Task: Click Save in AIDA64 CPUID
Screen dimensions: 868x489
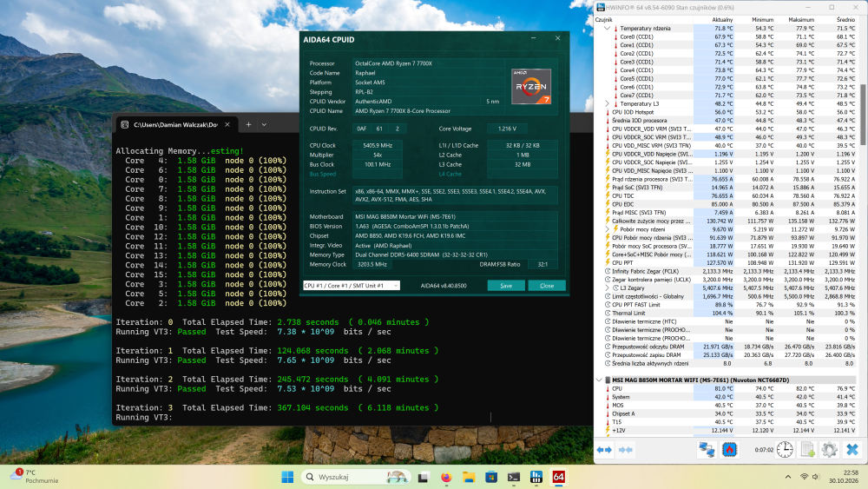Action: pyautogui.click(x=506, y=286)
